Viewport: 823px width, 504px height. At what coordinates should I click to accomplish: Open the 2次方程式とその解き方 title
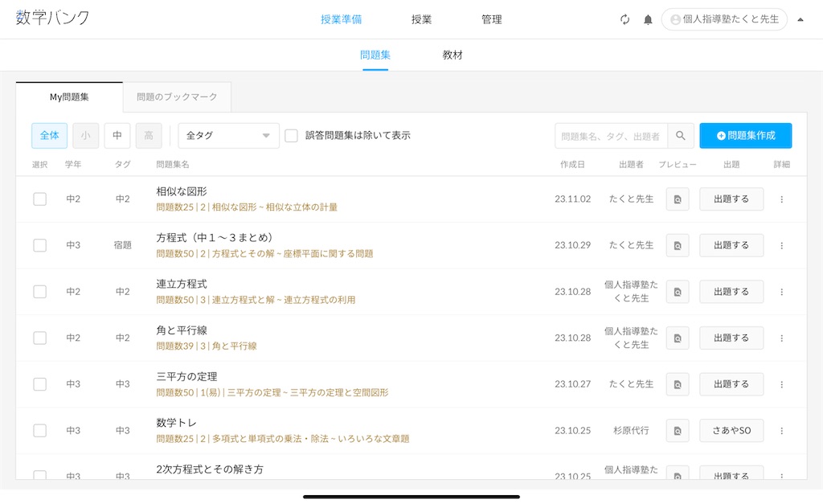[x=210, y=469]
